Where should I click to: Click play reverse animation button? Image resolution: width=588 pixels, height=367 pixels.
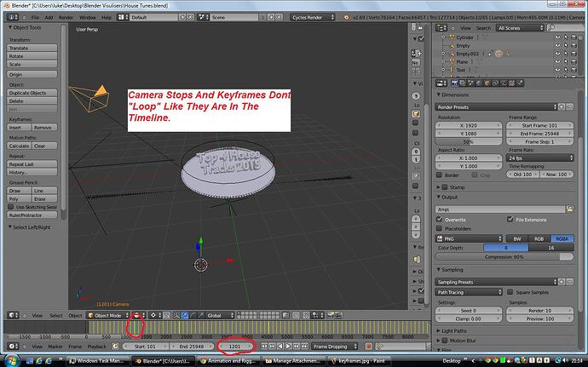coord(280,347)
